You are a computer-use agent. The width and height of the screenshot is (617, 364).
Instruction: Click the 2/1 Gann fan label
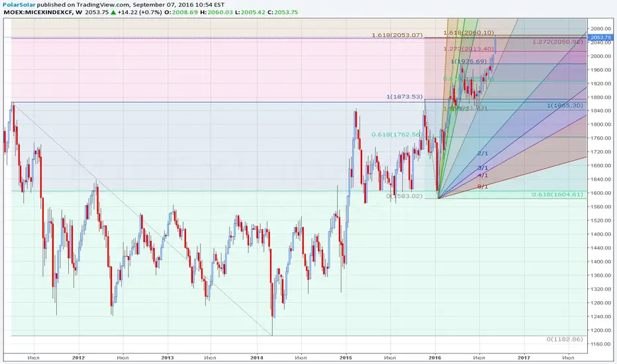click(483, 154)
